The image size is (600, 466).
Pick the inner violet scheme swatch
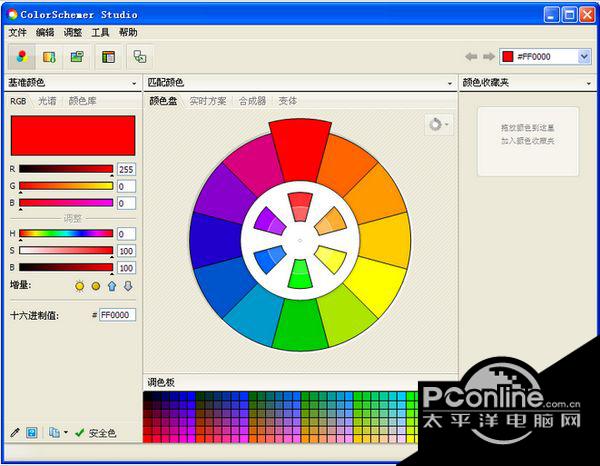click(270, 221)
